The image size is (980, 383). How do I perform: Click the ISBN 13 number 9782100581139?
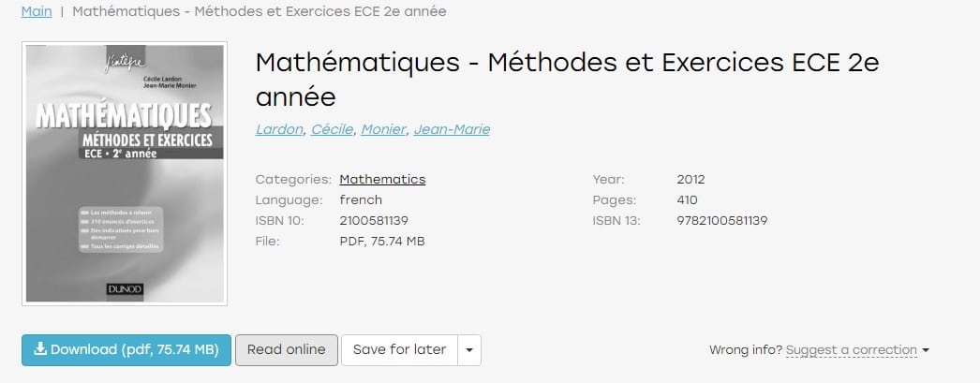(x=721, y=221)
